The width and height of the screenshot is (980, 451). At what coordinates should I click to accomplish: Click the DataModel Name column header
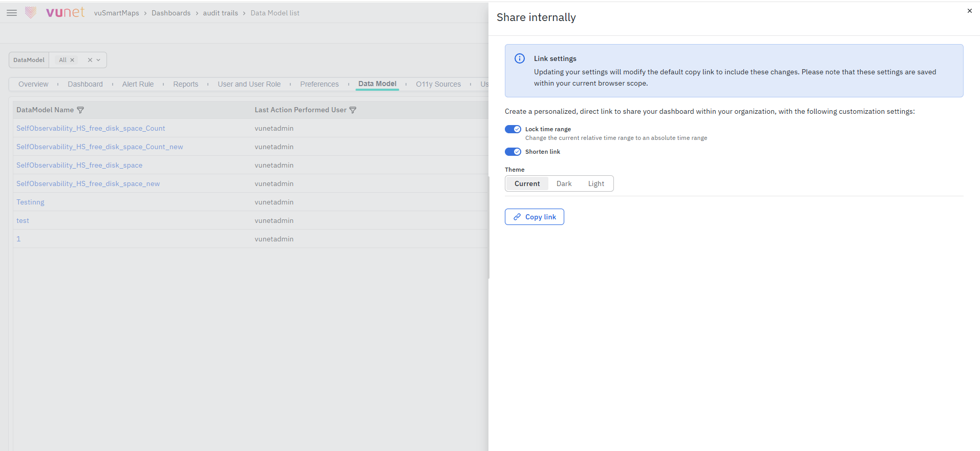tap(45, 110)
